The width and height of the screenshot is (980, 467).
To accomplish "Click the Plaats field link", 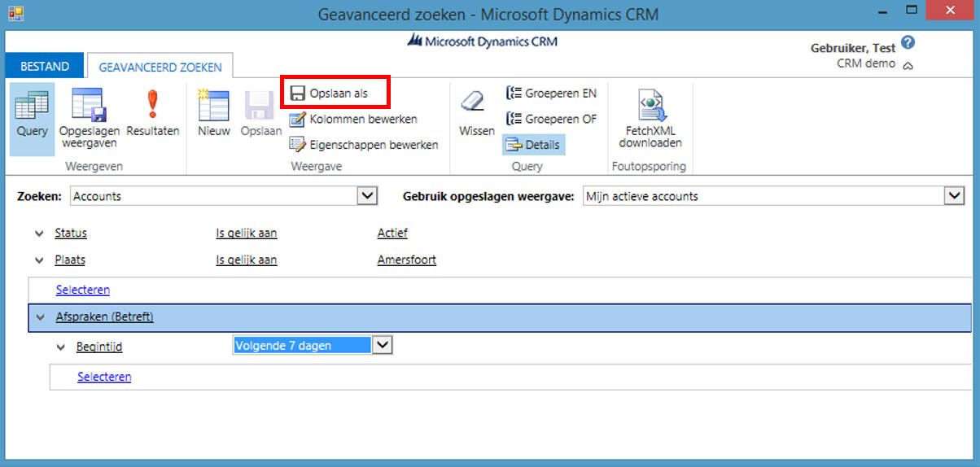I will 70,260.
